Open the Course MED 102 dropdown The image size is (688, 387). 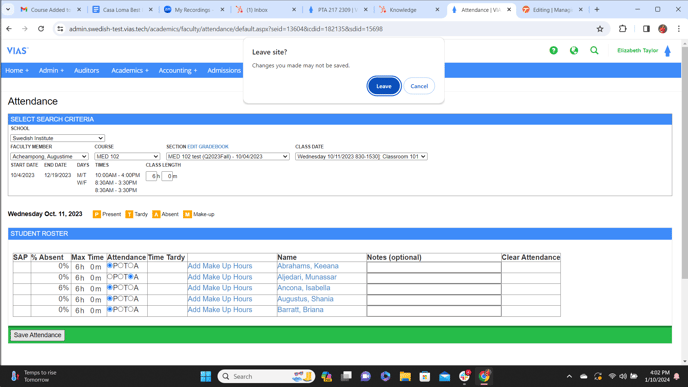(x=127, y=156)
